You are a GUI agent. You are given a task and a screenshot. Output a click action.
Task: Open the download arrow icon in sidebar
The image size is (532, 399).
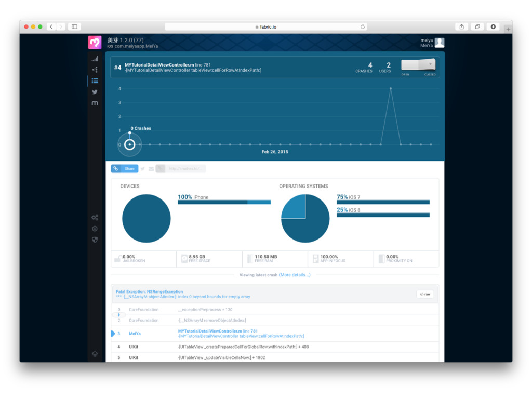(95, 229)
